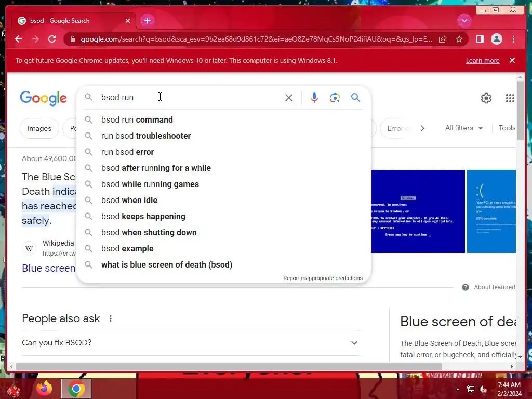Select 'what is blue screen of death (bsod)'
The image size is (532, 399).
pyautogui.click(x=224, y=264)
